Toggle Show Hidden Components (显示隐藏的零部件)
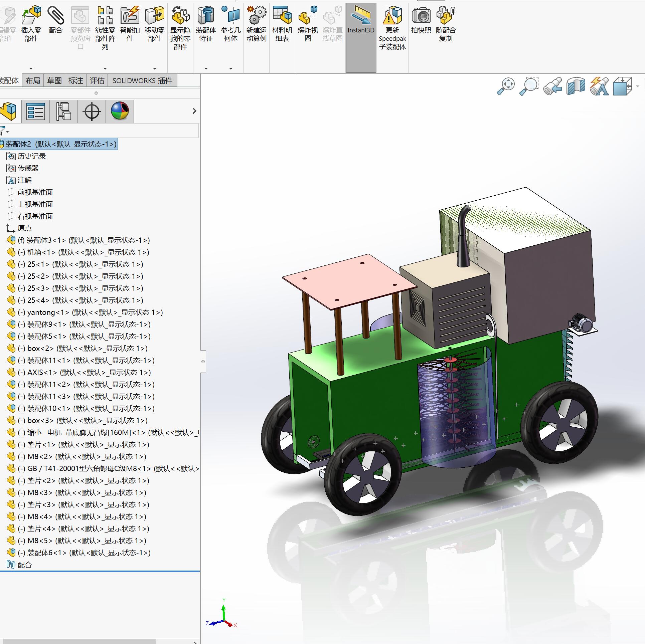The image size is (645, 644). (180, 16)
